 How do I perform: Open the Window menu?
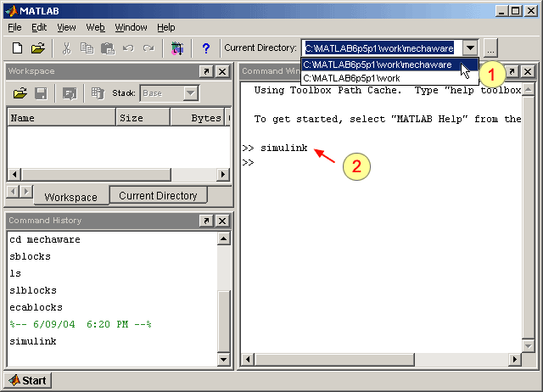click(x=131, y=27)
